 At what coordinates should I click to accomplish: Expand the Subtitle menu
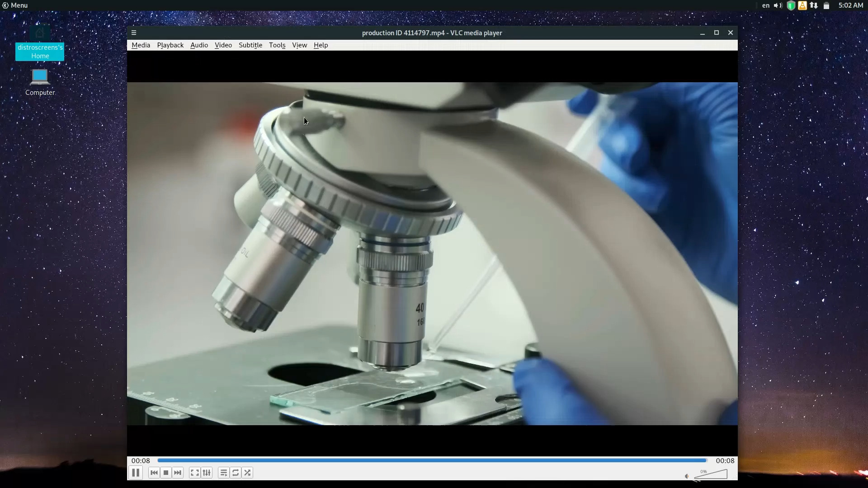pos(250,45)
